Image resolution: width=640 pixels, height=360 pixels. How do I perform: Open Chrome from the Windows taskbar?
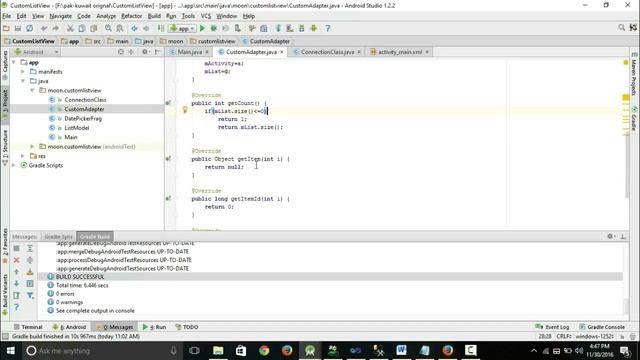(x=264, y=350)
